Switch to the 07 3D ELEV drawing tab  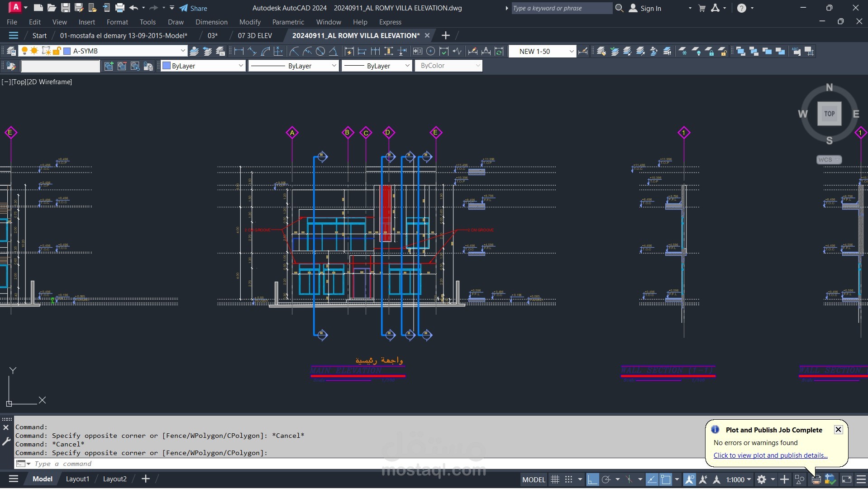pos(255,35)
